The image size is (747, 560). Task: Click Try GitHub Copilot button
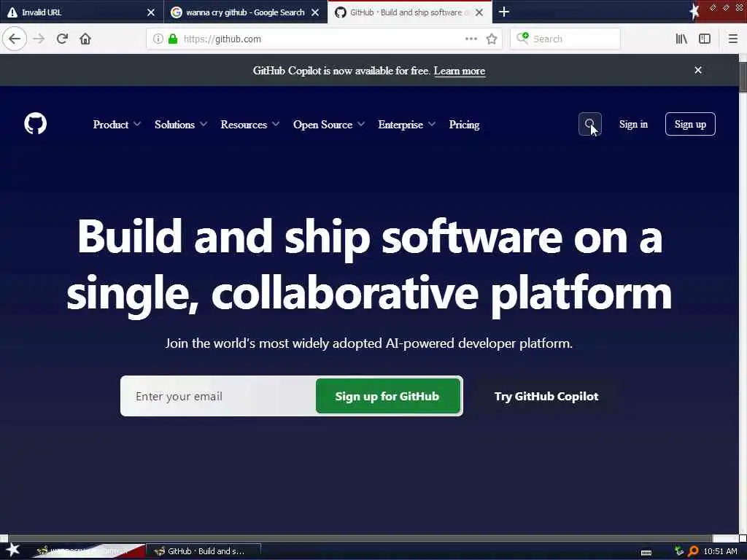[546, 396]
